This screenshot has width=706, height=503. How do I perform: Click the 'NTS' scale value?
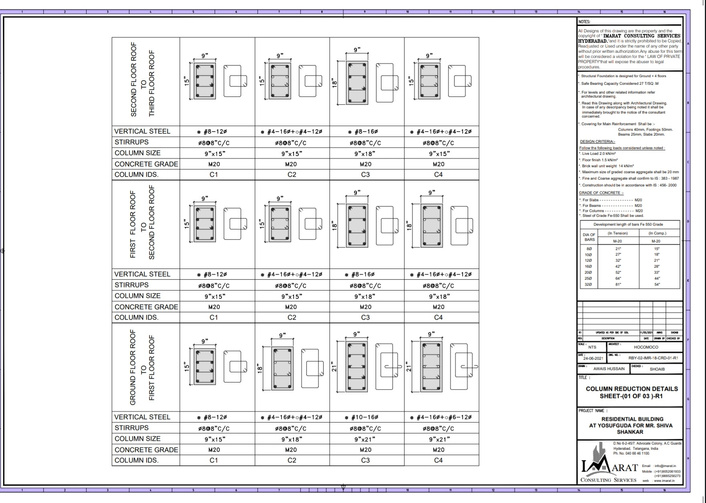[x=592, y=347]
